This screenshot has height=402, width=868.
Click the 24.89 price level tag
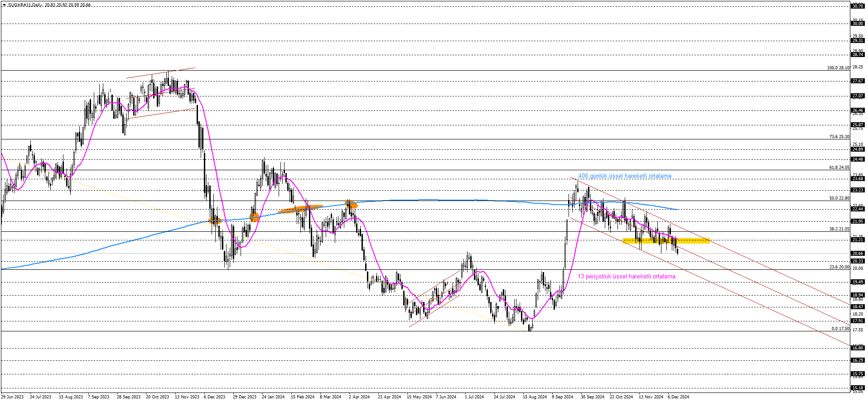(x=858, y=149)
